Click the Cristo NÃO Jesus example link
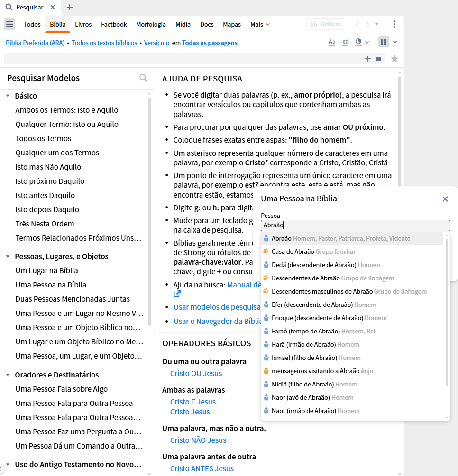 coord(198,440)
